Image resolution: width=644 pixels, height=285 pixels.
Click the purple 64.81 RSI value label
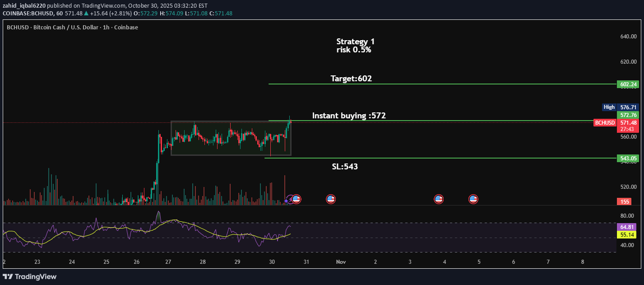(x=628, y=227)
